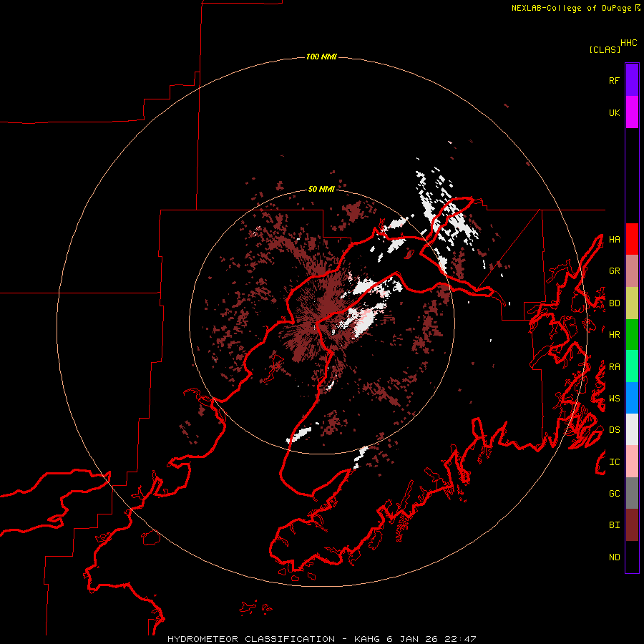The height and width of the screenshot is (644, 644).
Task: Click the "IC" legend label
Action: coord(614,462)
